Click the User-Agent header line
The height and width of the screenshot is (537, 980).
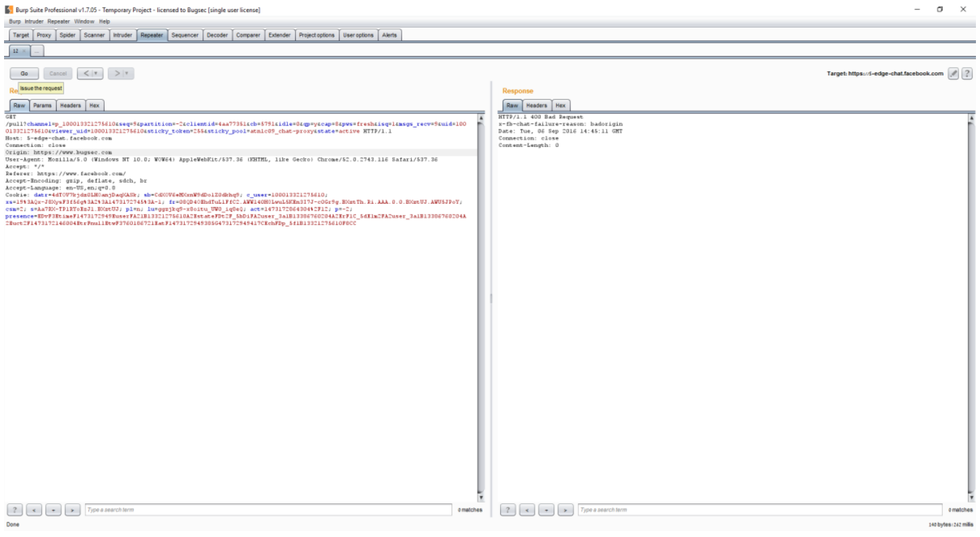coord(221,160)
